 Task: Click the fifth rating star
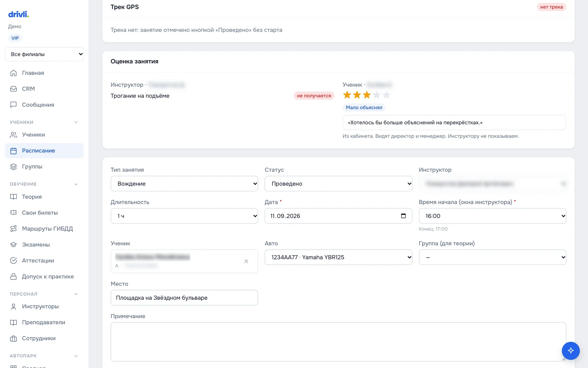386,95
